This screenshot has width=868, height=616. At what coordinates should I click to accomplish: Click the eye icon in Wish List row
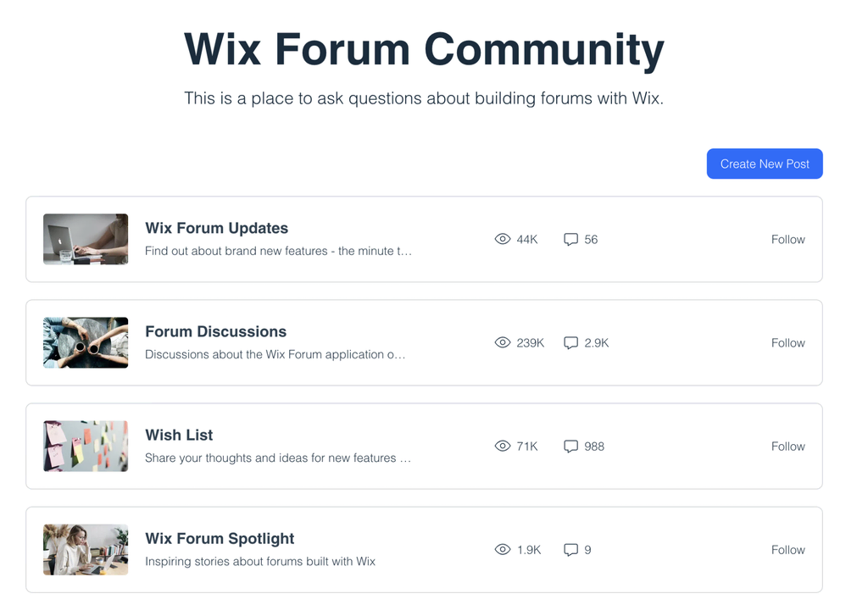502,446
